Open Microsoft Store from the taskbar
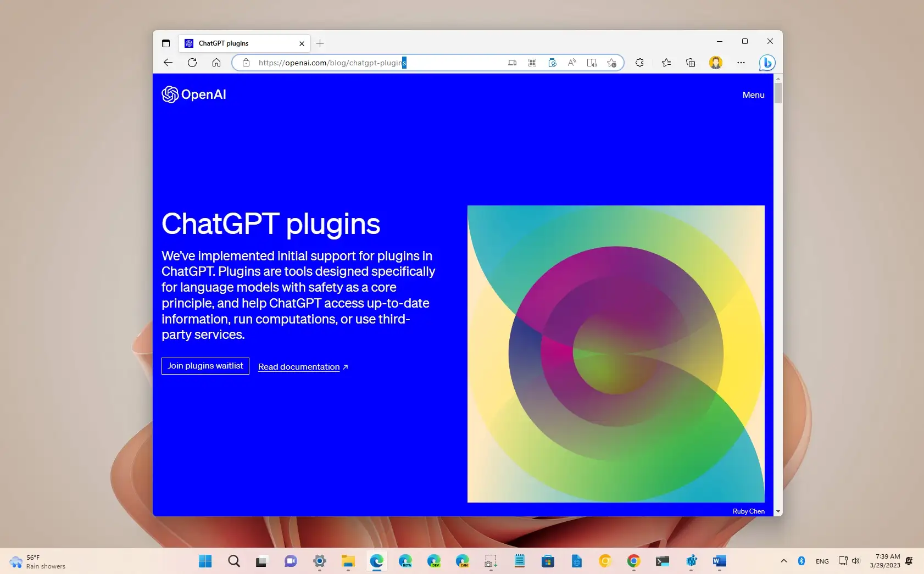This screenshot has width=924, height=574. click(548, 561)
